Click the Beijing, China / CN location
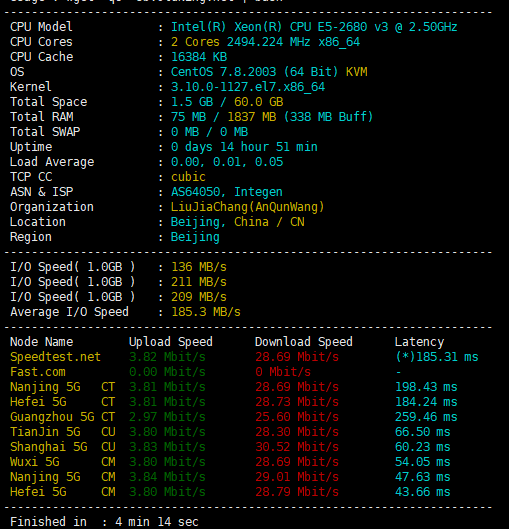 (x=237, y=222)
